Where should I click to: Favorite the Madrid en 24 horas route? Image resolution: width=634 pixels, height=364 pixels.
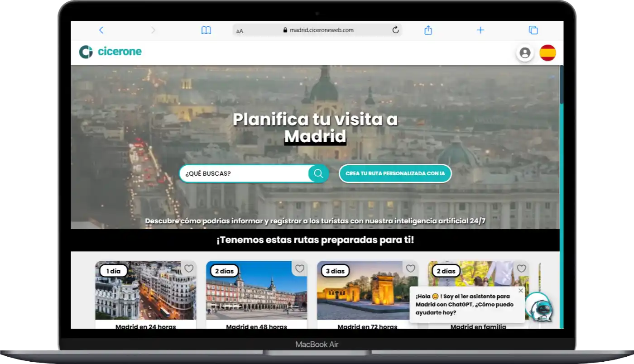tap(188, 268)
